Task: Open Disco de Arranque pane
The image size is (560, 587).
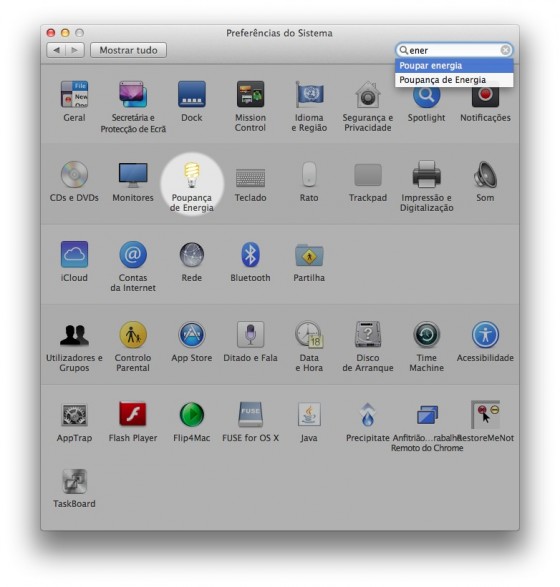Action: coord(368,335)
